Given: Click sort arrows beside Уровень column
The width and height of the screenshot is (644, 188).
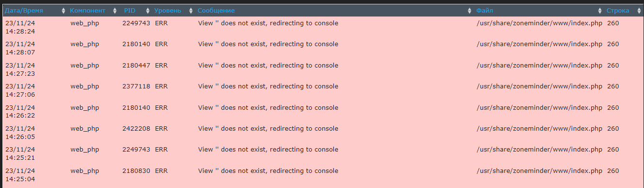Looking at the screenshot, I should tap(191, 11).
